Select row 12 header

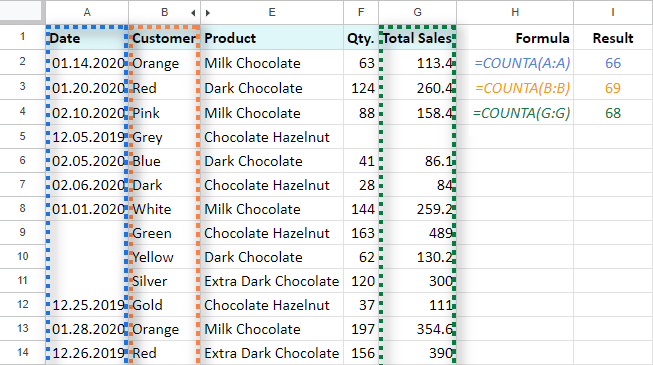click(22, 305)
